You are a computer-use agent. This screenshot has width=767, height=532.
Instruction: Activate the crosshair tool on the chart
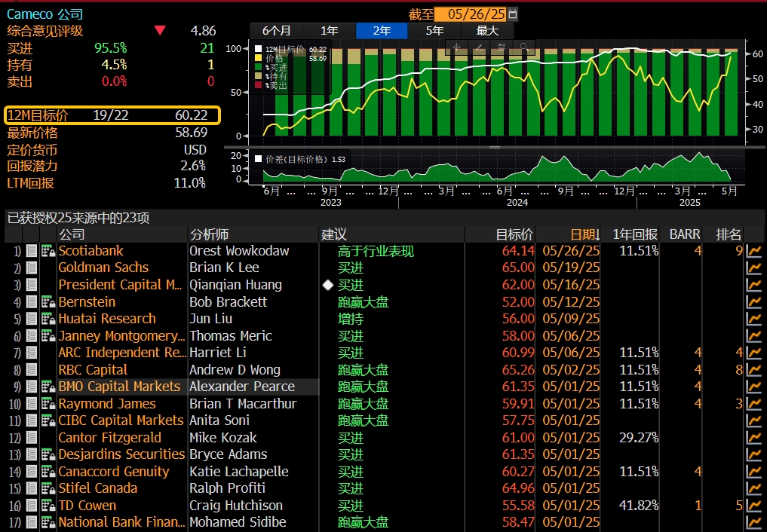tap(457, 47)
